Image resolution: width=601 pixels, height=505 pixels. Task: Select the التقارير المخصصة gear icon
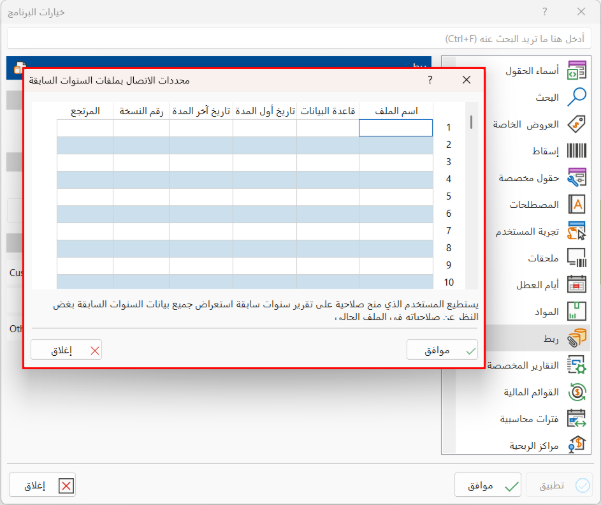(576, 365)
